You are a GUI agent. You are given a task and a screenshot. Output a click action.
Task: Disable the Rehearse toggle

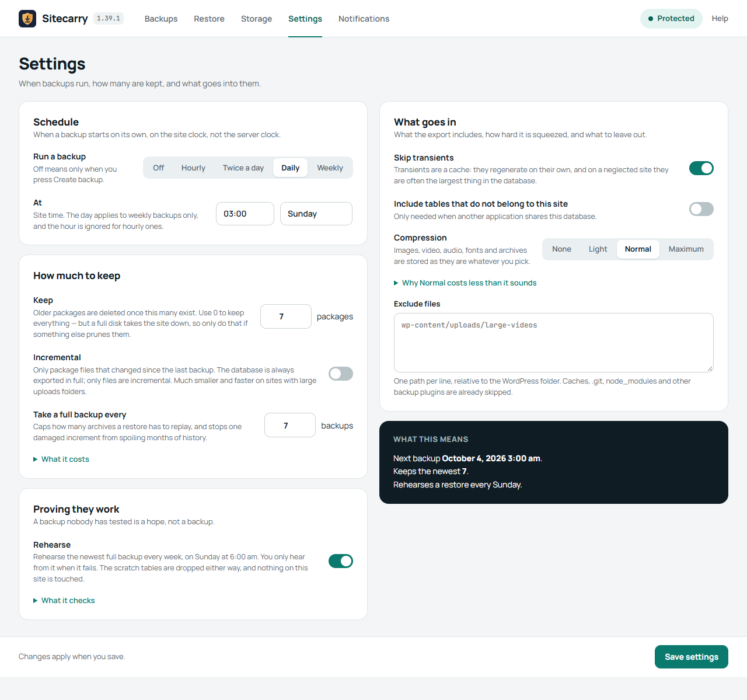(x=341, y=561)
